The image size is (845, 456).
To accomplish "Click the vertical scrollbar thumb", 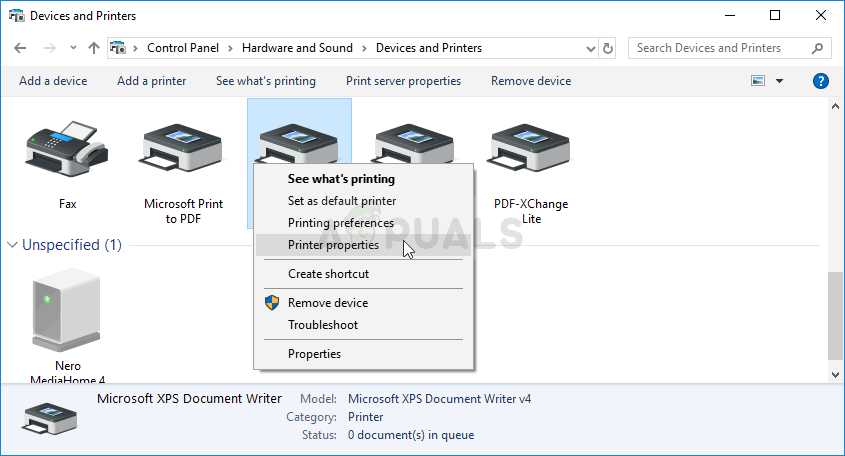I will click(835, 315).
